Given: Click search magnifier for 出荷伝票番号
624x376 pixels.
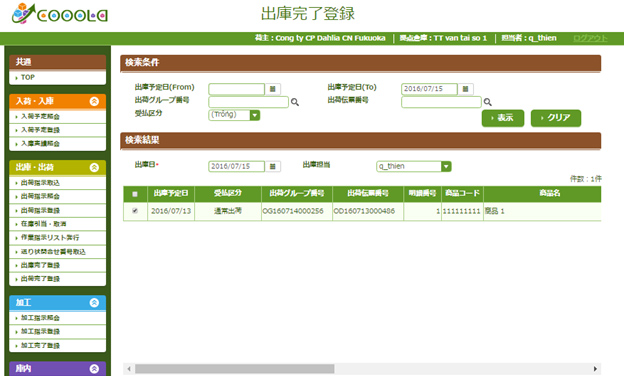Looking at the screenshot, I should pyautogui.click(x=488, y=102).
